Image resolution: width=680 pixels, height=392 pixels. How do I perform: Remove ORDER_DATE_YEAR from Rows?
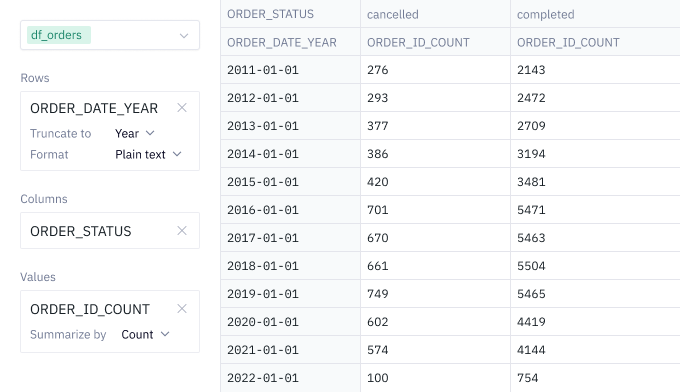click(x=182, y=108)
